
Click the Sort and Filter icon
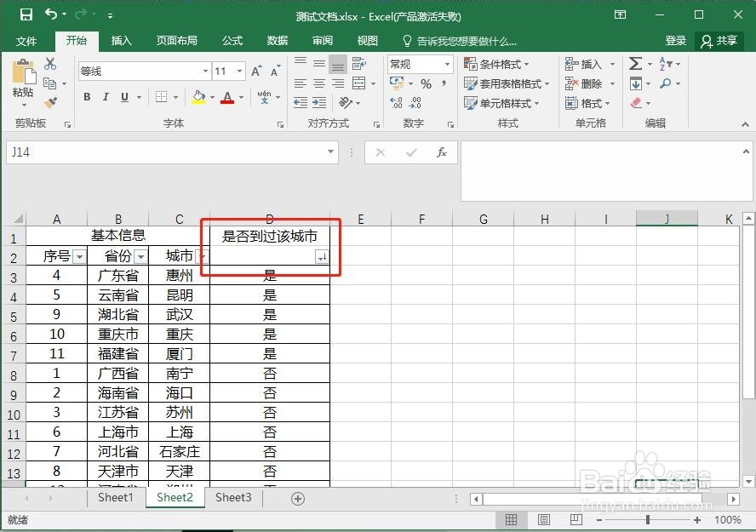pyautogui.click(x=667, y=63)
